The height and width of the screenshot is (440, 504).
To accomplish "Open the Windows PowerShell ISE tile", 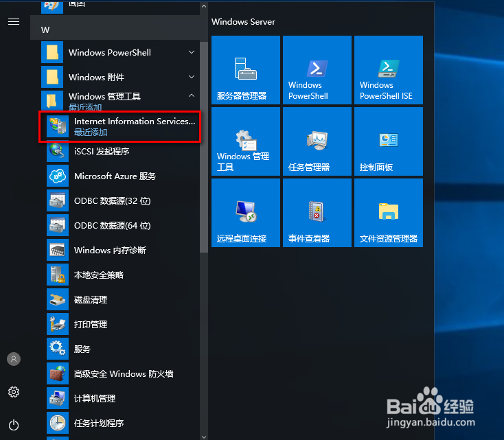I will tap(389, 70).
